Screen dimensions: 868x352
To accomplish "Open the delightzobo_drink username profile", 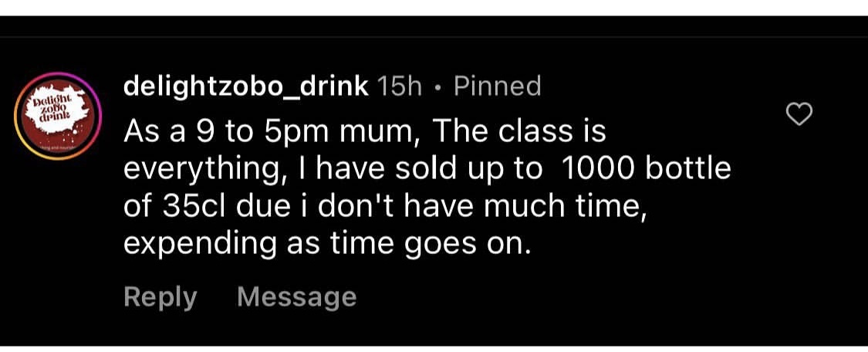I will (245, 86).
